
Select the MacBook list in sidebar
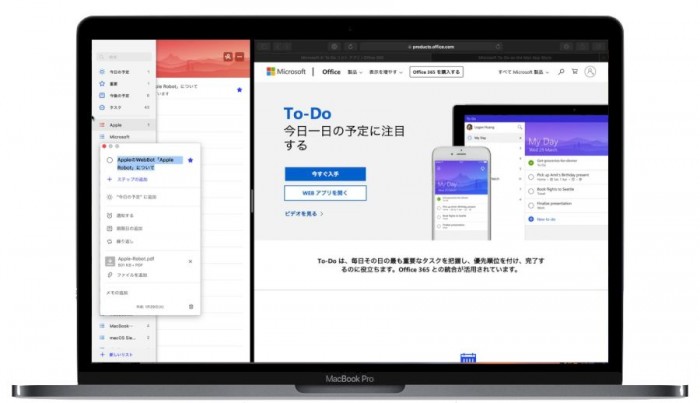click(124, 326)
